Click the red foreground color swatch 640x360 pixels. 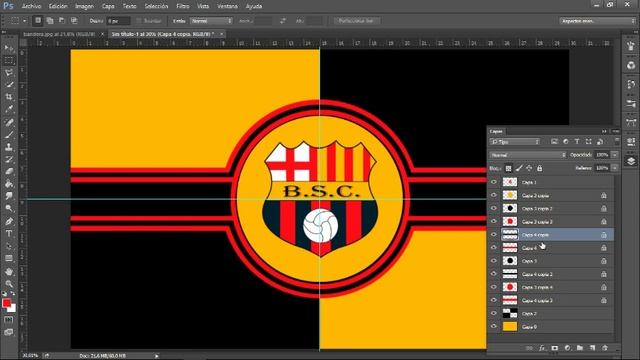(6, 303)
